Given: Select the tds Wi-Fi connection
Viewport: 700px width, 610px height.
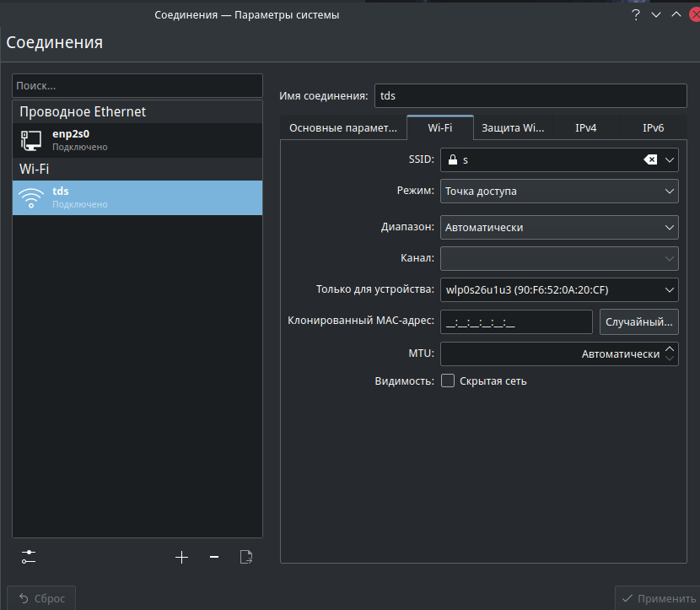Looking at the screenshot, I should coord(137,197).
